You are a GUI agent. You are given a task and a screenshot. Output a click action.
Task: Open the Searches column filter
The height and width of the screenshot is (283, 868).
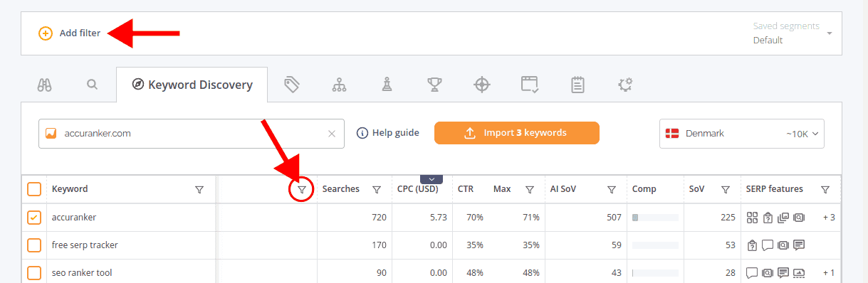point(377,190)
